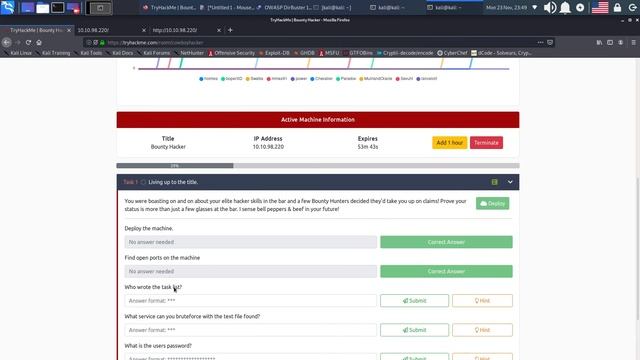This screenshot has width=640, height=360.
Task: Toggle Cheater series in chart legend
Action: pos(321,78)
